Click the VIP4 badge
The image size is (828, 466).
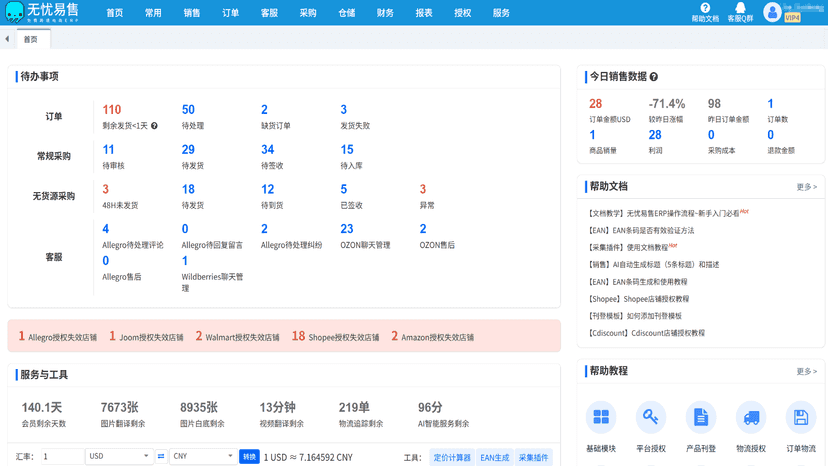792,17
